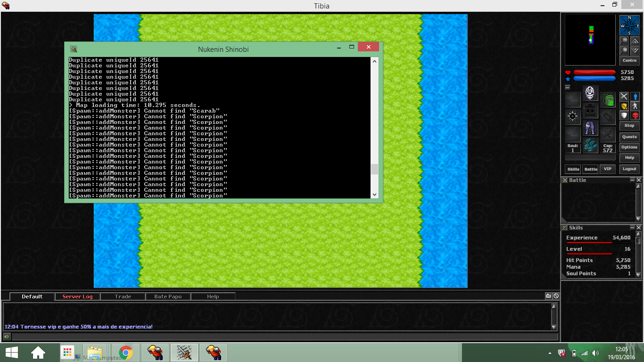Click the blue mana bar

click(x=594, y=79)
